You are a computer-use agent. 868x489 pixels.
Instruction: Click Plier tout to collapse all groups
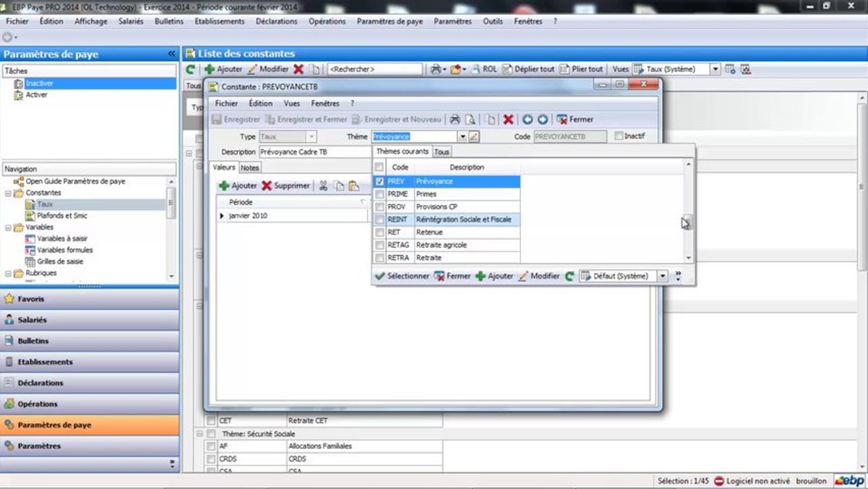pos(581,69)
